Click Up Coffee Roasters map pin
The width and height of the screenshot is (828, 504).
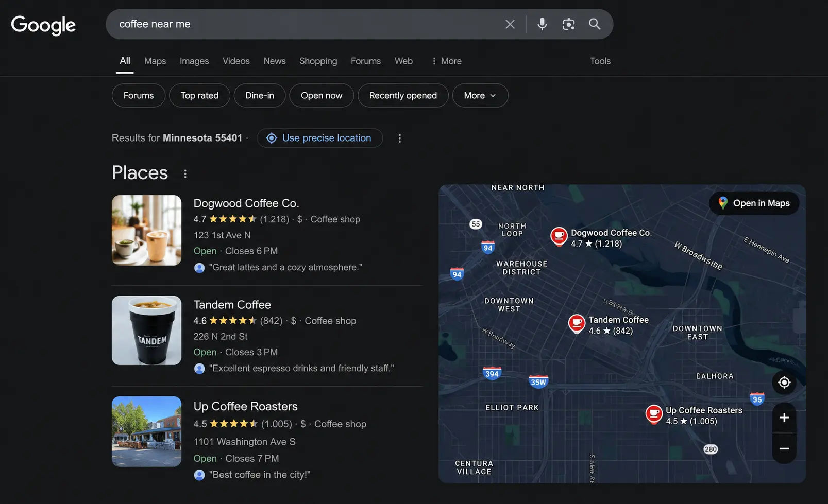point(654,414)
